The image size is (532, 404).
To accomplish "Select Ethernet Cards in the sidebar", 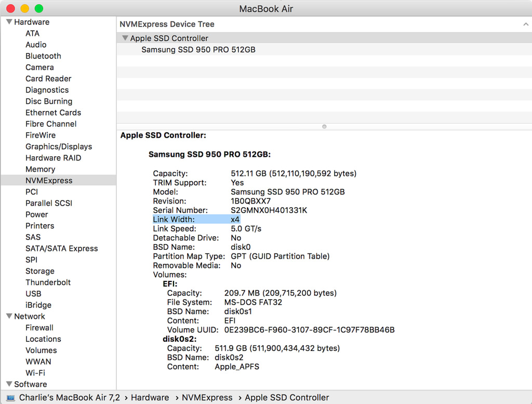I will (54, 112).
